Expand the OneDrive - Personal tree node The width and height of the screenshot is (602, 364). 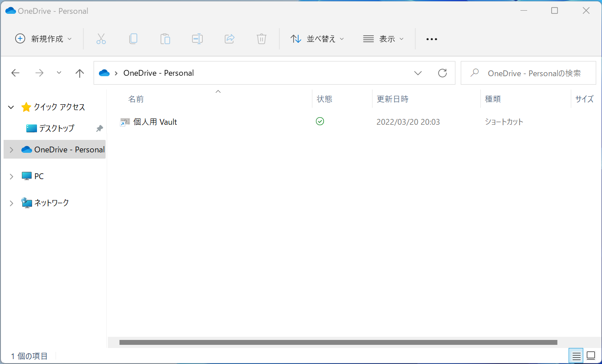(12, 150)
